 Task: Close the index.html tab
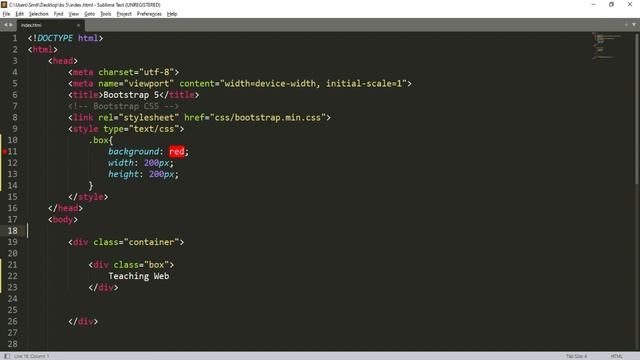tap(78, 25)
